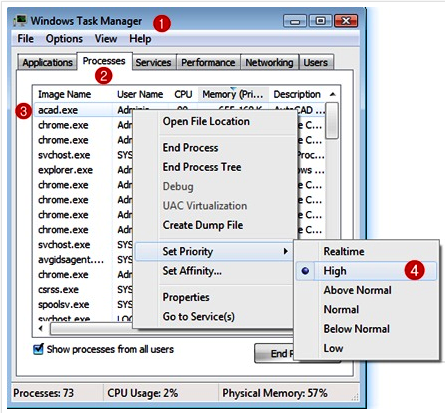This screenshot has width=445, height=413.
Task: Toggle Show processes from all users checkbox
Action: point(38,349)
